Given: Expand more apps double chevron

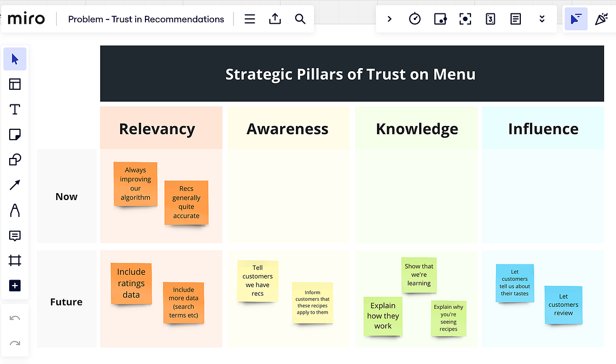Looking at the screenshot, I should point(542,19).
